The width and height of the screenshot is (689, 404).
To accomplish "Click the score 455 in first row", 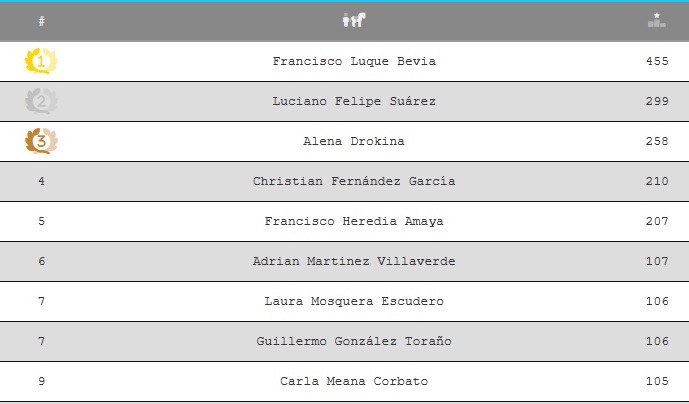I will coord(657,62).
